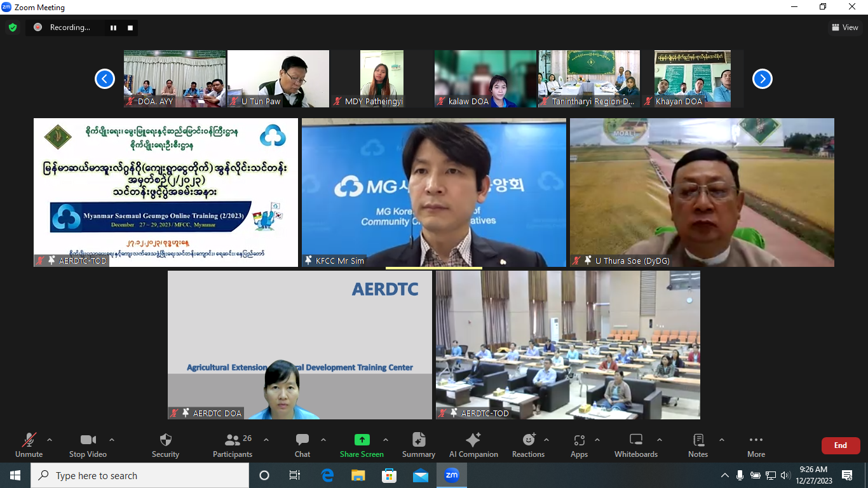
Task: Click the red End meeting button
Action: tap(841, 445)
